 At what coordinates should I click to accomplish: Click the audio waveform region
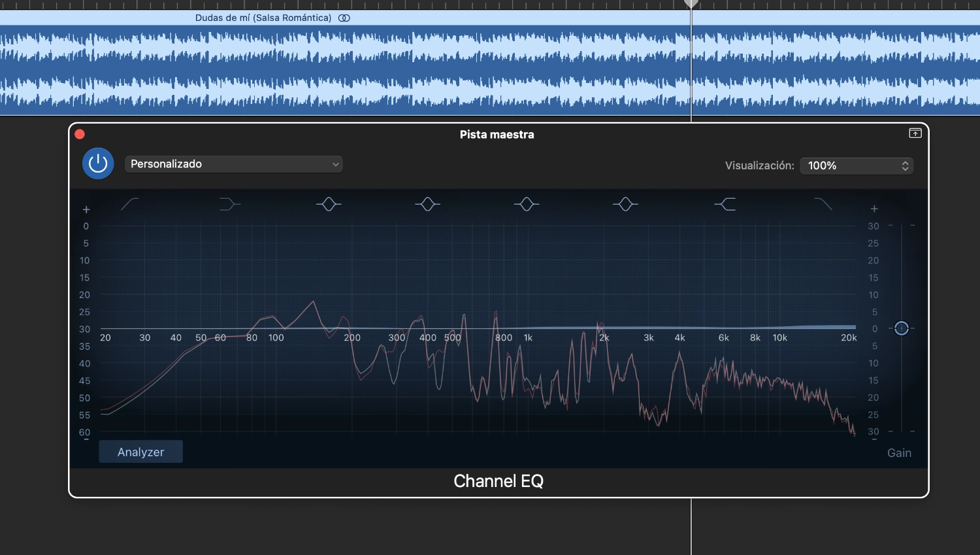[x=490, y=70]
